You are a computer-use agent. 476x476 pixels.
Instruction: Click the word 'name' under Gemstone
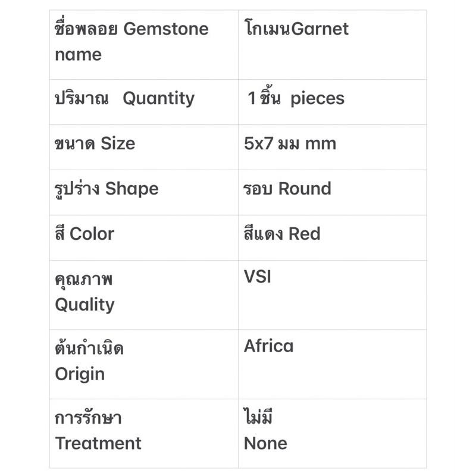point(78,55)
